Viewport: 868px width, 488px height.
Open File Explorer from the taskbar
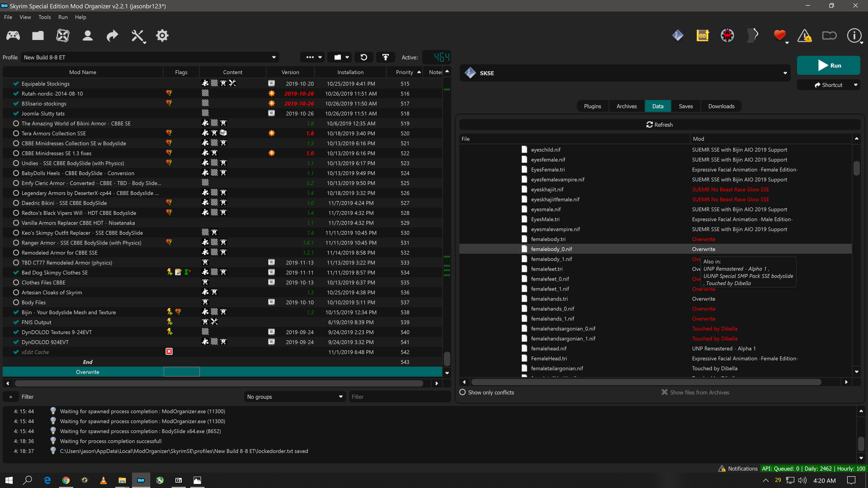pos(122,480)
